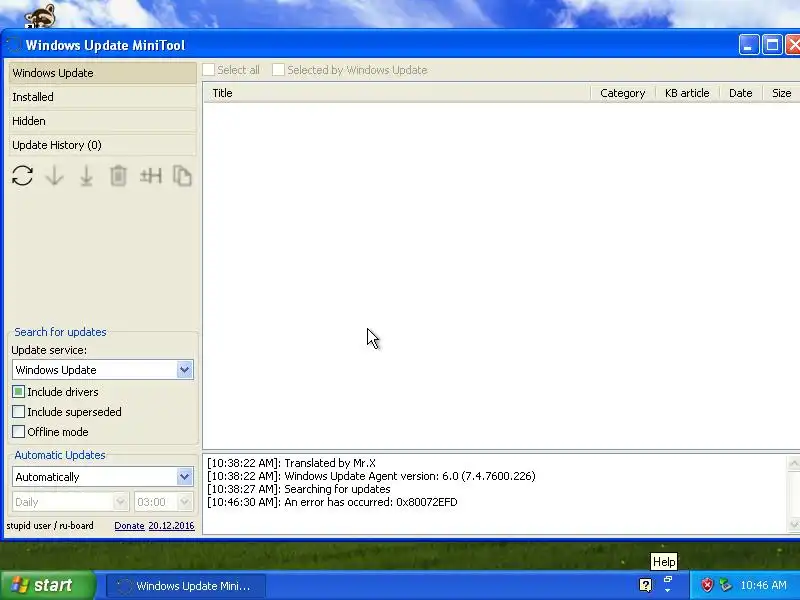This screenshot has height=600, width=800.
Task: Click the Help question mark taskbar icon
Action: click(645, 585)
